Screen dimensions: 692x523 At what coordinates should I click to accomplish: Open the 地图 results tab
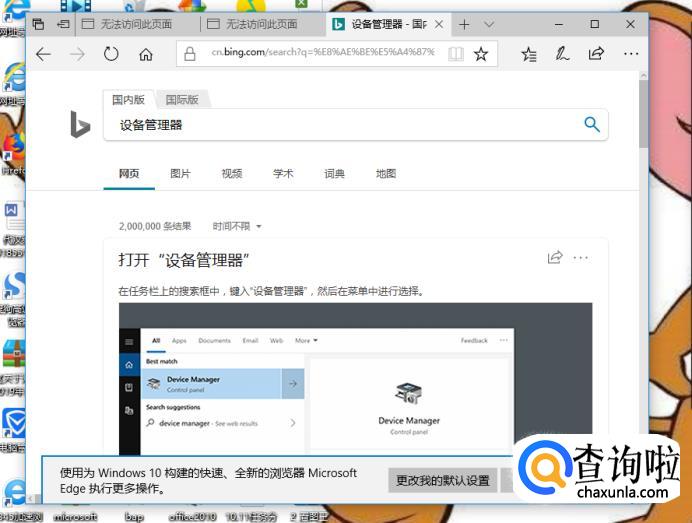point(386,174)
